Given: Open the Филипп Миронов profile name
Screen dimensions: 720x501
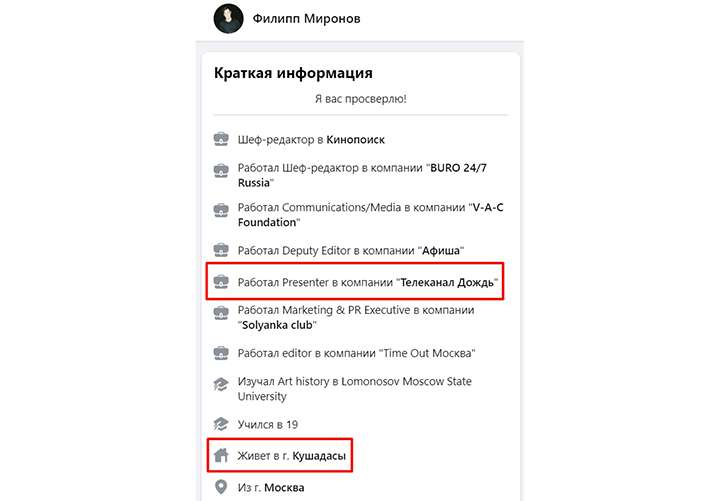Looking at the screenshot, I should point(306,19).
